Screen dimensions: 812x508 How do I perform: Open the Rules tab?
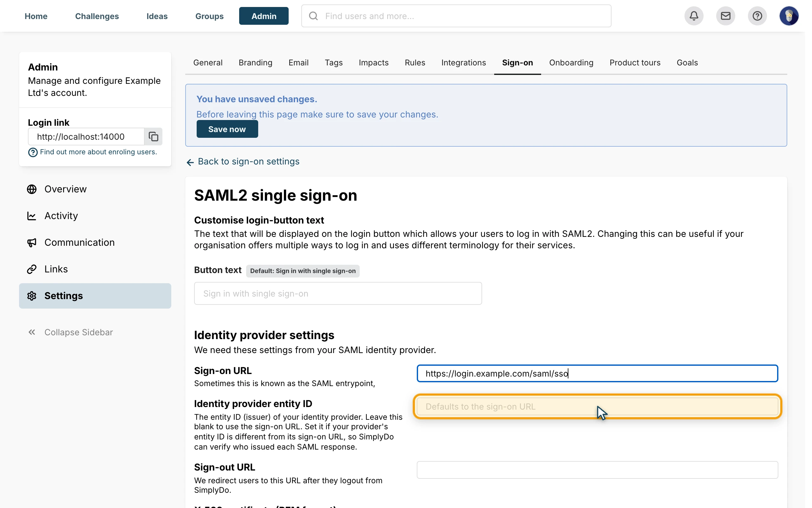pyautogui.click(x=415, y=63)
